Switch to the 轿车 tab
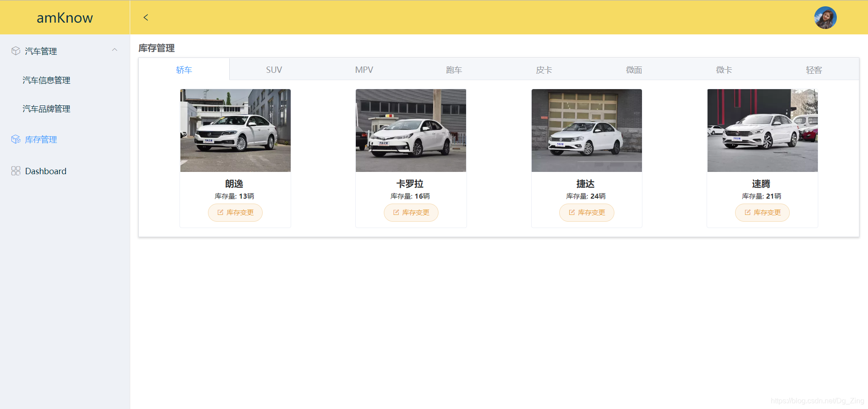The image size is (868, 409). (184, 70)
